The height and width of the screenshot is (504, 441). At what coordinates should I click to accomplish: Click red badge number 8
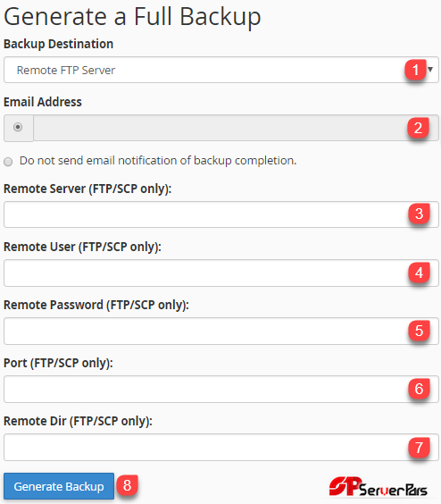point(127,485)
